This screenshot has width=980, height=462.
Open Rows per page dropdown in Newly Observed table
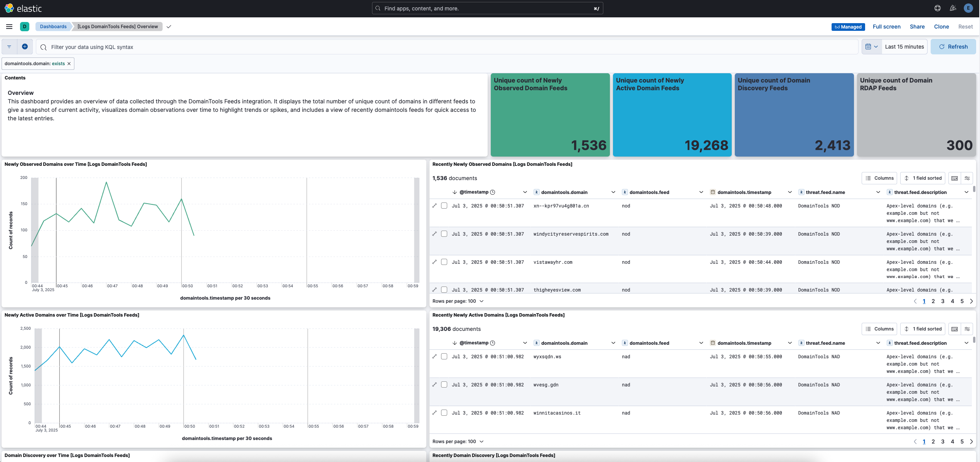458,301
